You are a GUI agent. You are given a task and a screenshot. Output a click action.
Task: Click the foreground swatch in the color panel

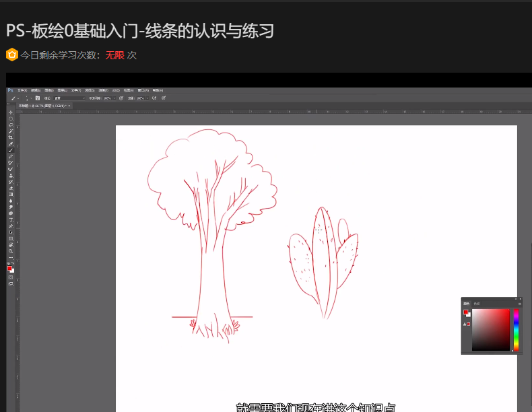466,312
